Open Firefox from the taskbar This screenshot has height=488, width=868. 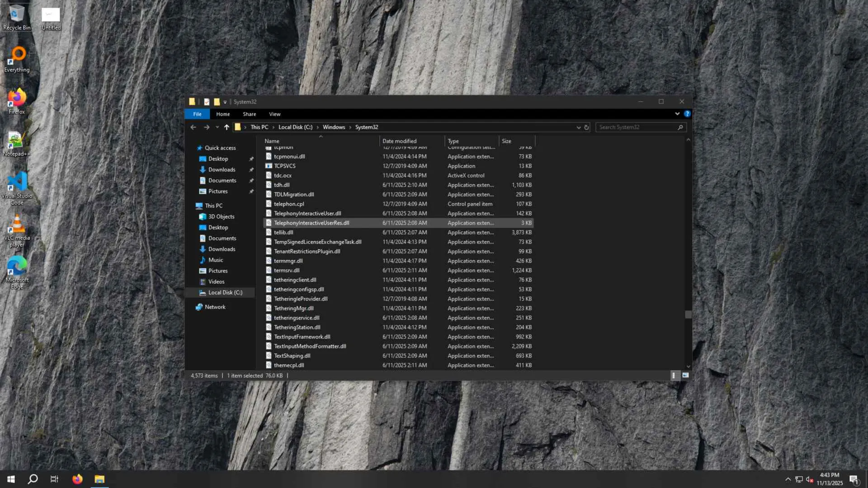pos(77,479)
